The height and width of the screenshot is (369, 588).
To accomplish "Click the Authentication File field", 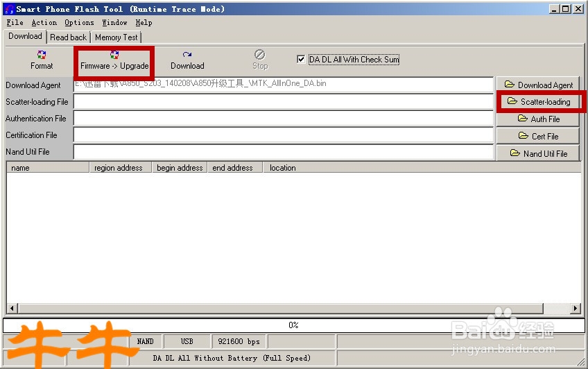I will (x=284, y=119).
